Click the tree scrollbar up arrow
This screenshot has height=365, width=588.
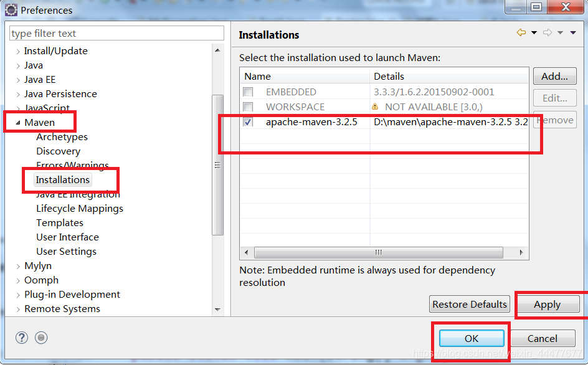click(x=217, y=50)
